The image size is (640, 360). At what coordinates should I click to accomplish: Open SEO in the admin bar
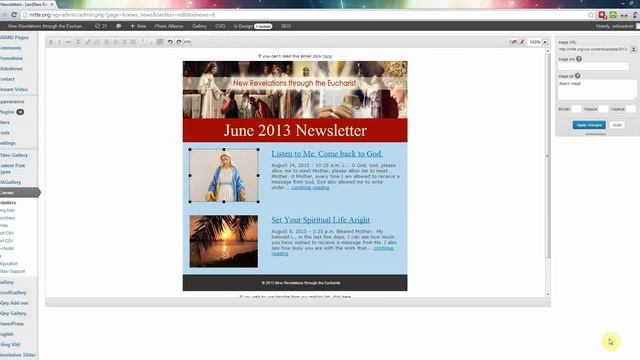[x=286, y=26]
